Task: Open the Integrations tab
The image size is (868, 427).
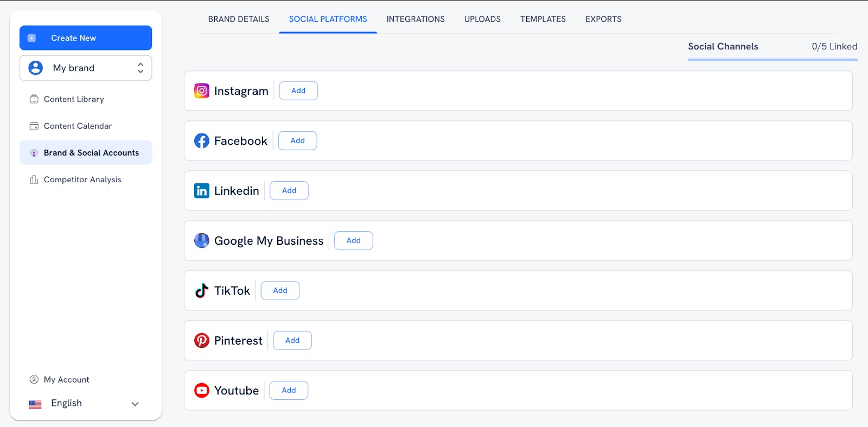Action: click(x=416, y=19)
